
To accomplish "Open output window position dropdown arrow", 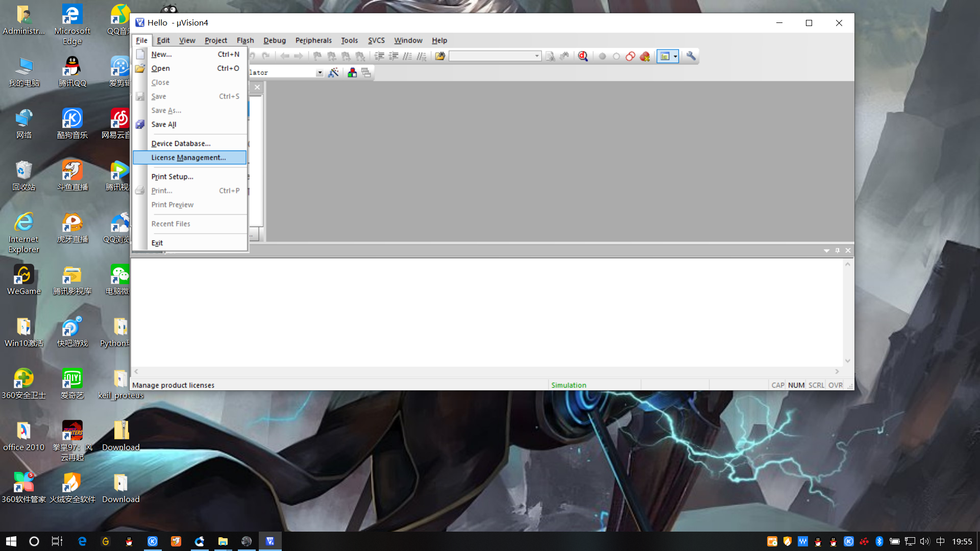I will (826, 251).
